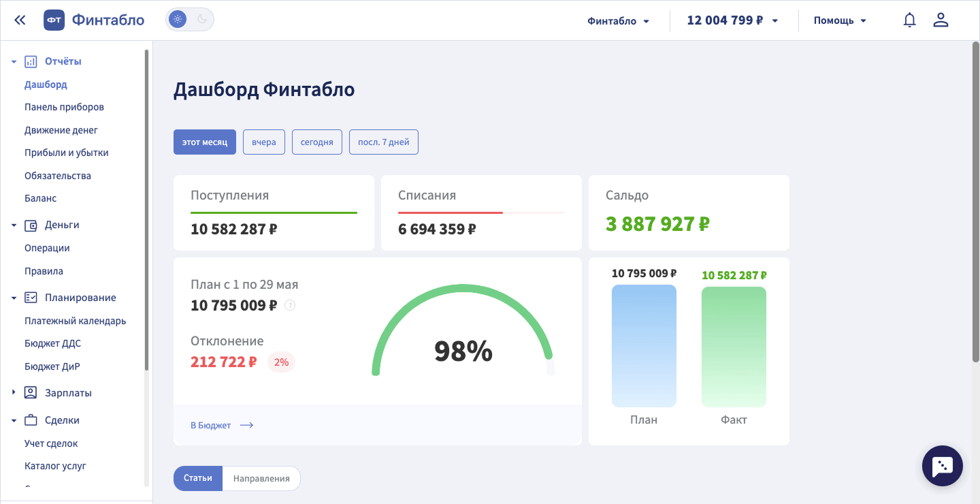Click the arrow next to В Бюджет
The height and width of the screenshot is (504, 980).
pos(247,425)
